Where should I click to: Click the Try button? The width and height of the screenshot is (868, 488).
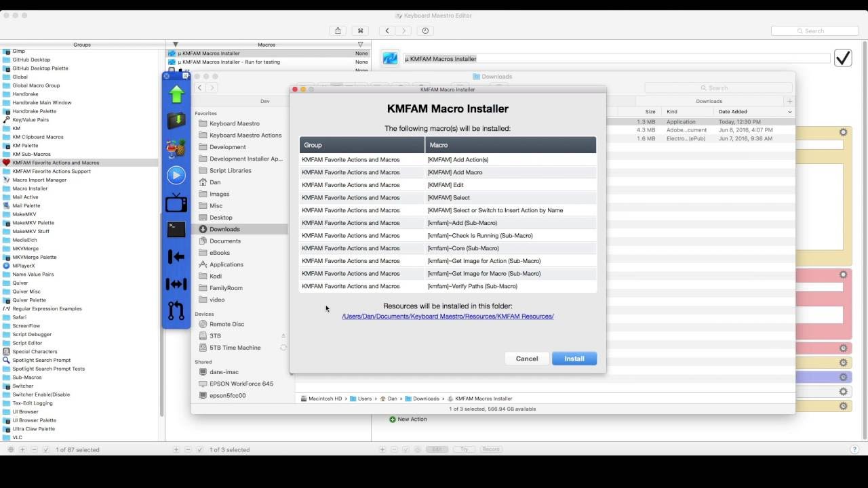point(465,449)
